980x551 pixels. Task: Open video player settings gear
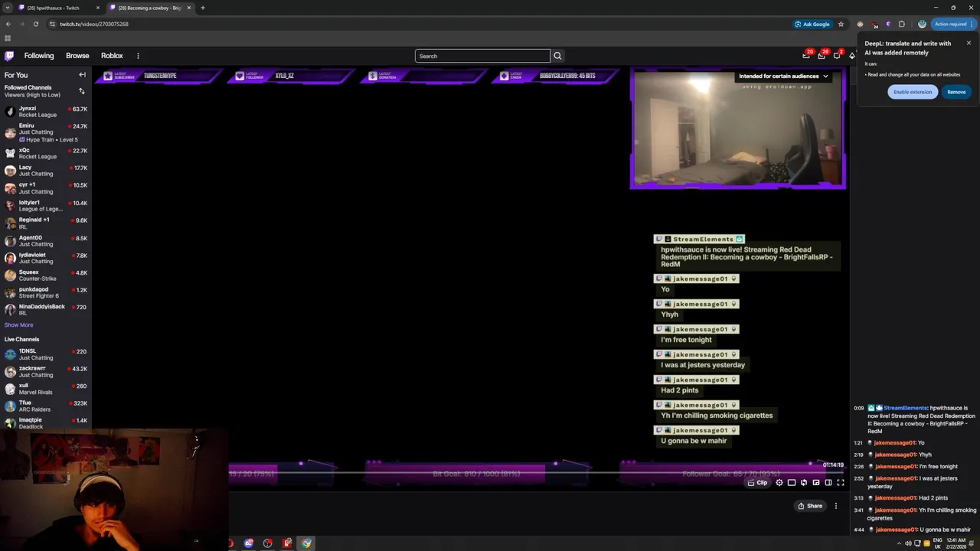[779, 483]
